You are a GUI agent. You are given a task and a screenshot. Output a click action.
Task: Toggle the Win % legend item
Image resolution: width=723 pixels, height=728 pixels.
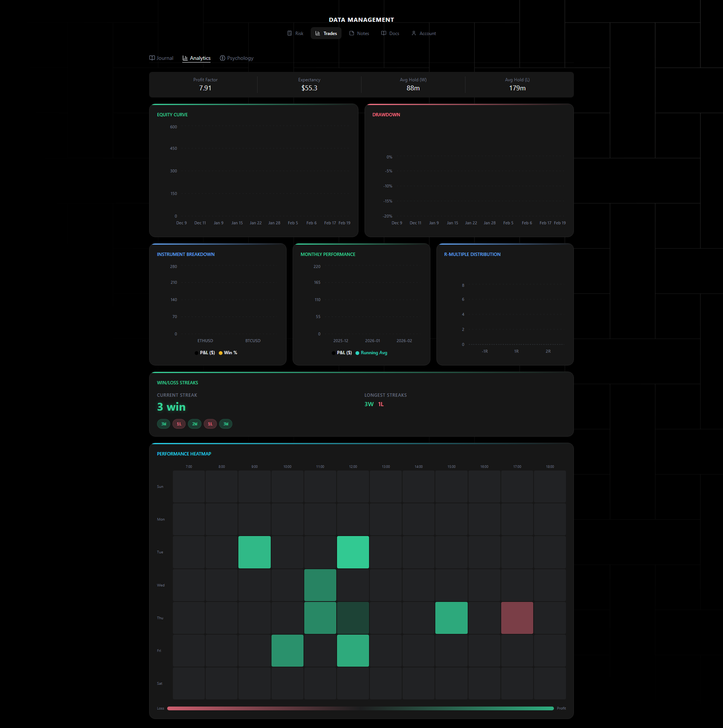pyautogui.click(x=228, y=353)
